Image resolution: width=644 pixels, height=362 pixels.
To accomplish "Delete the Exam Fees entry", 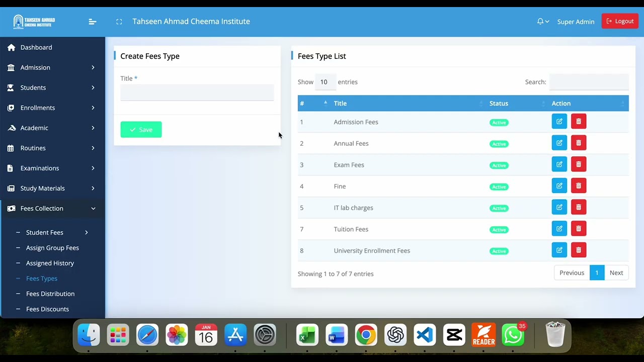I will pyautogui.click(x=579, y=164).
